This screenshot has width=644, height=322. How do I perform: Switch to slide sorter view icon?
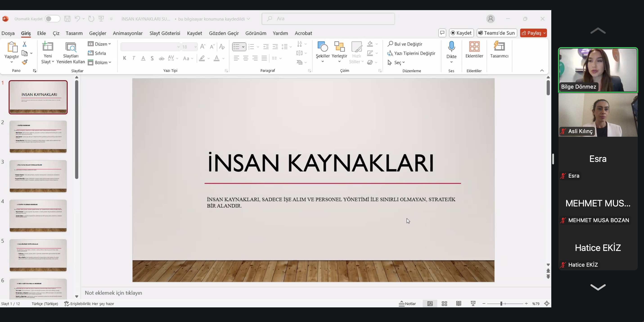click(444, 304)
